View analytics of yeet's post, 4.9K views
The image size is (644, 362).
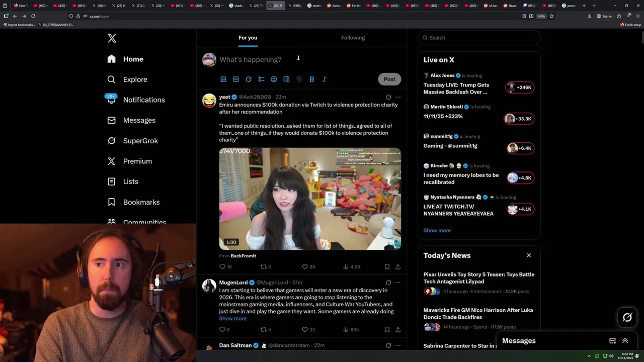[x=352, y=267]
